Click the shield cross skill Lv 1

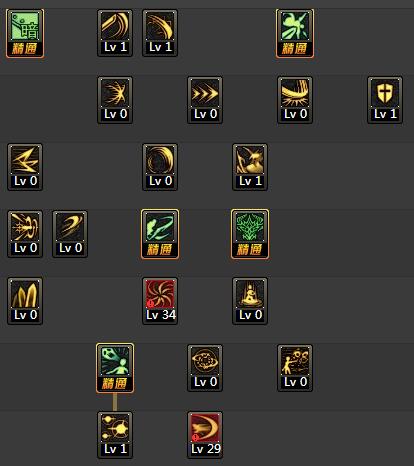(385, 100)
